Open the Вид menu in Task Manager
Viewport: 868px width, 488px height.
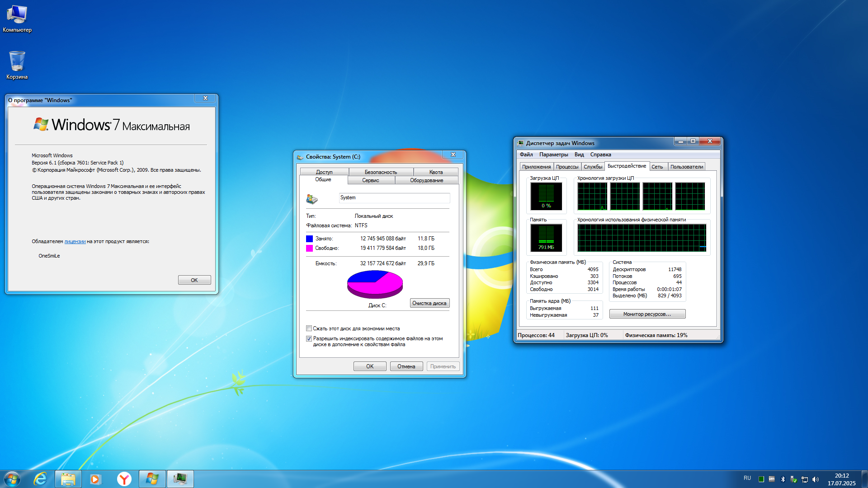[579, 155]
